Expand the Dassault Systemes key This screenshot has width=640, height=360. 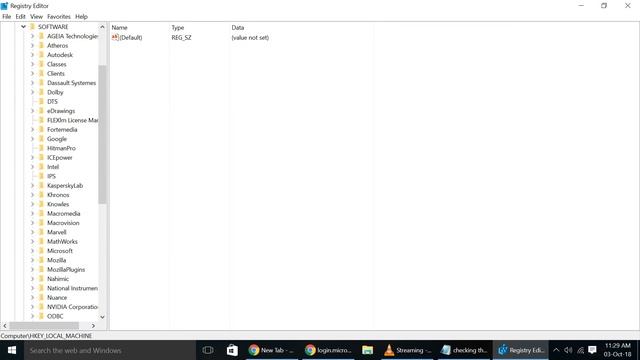32,83
